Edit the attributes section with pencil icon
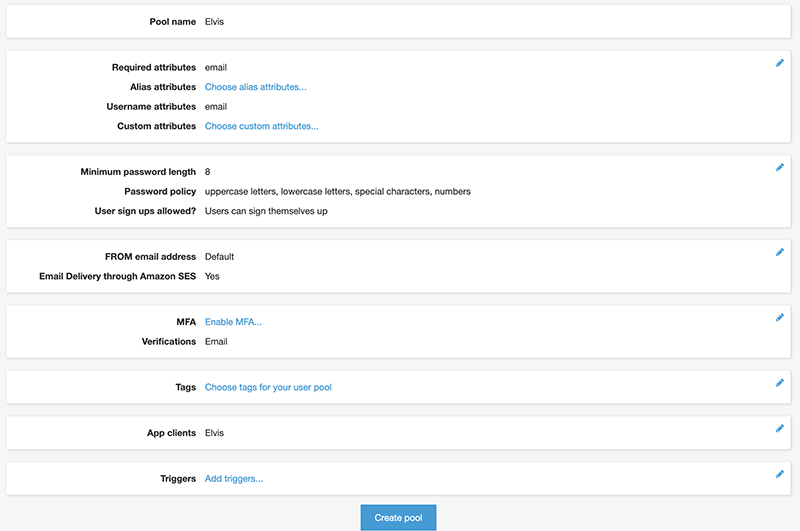The width and height of the screenshot is (800, 531). click(x=780, y=63)
